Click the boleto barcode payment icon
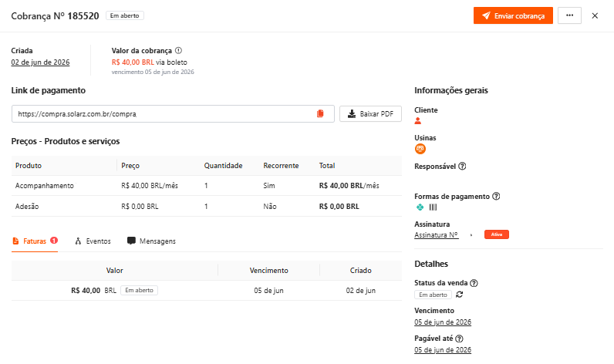 pos(433,207)
